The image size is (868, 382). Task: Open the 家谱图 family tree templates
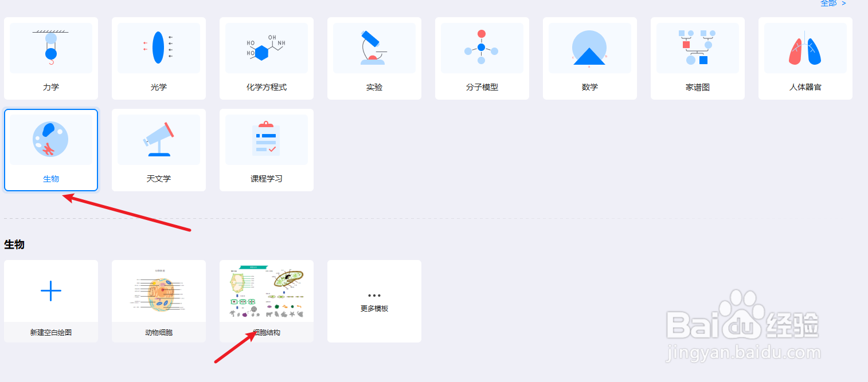click(697, 47)
